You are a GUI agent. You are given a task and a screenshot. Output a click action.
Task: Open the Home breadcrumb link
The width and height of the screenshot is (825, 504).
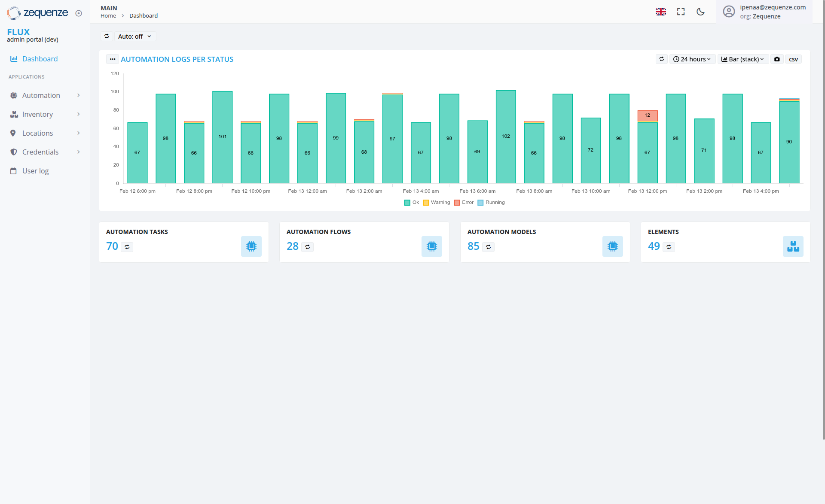(108, 15)
